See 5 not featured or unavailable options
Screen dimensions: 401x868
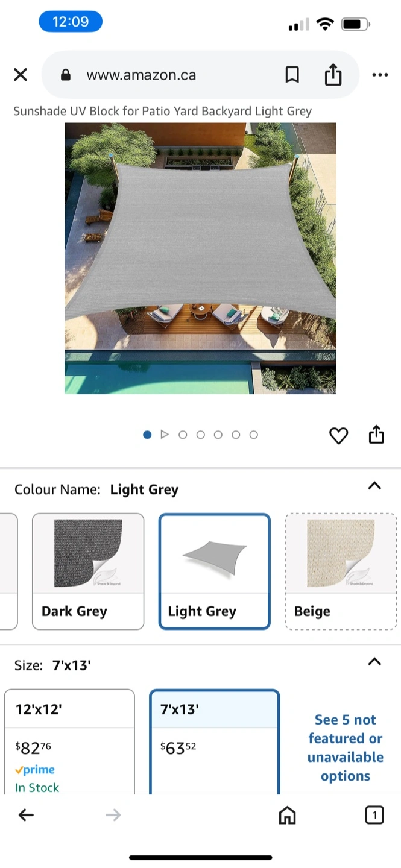[x=346, y=747]
